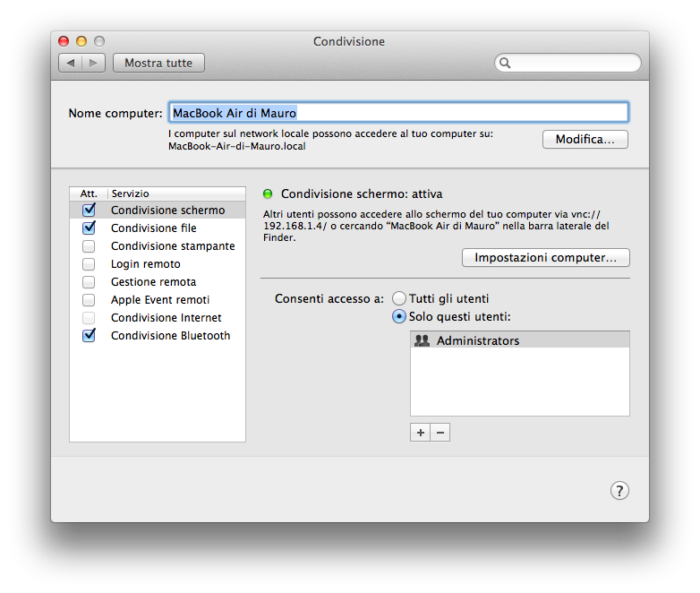Select Solo questi utenti radio button
The width and height of the screenshot is (700, 593).
tap(398, 316)
